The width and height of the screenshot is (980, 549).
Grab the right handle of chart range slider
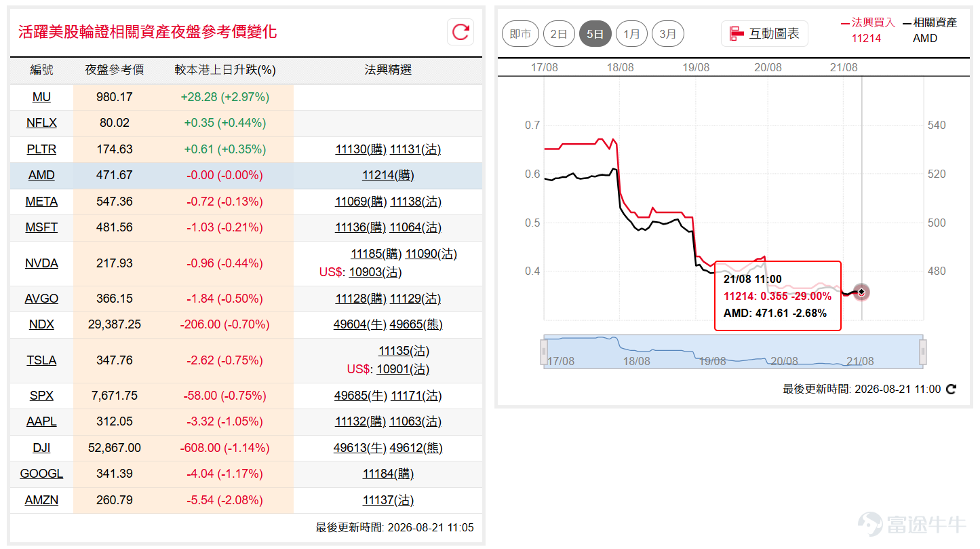coord(922,352)
